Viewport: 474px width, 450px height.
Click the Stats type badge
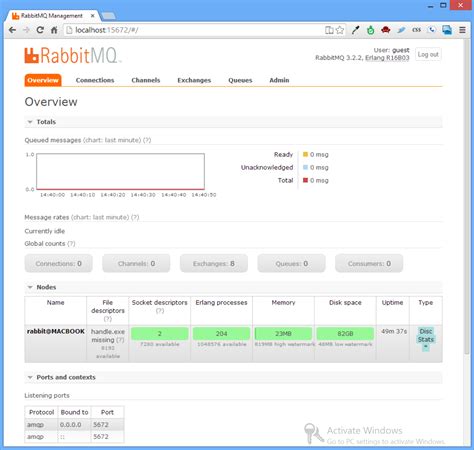[426, 339]
